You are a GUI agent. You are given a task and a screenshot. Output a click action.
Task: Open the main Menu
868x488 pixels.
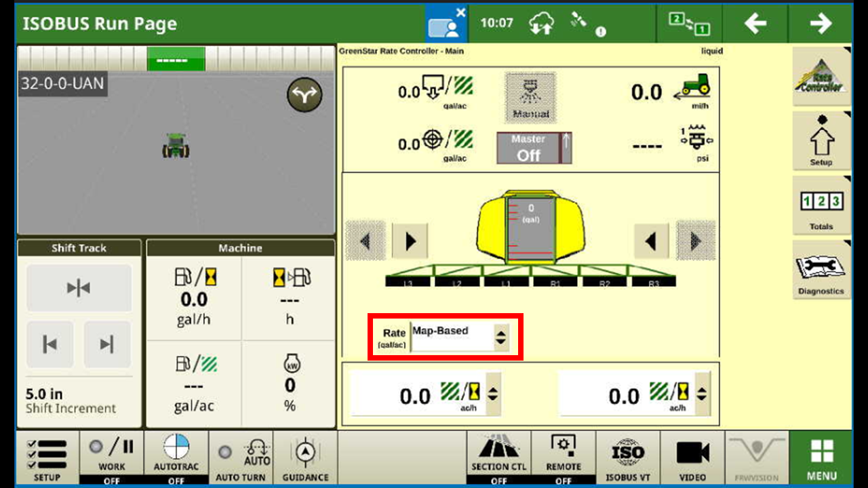[x=821, y=459]
